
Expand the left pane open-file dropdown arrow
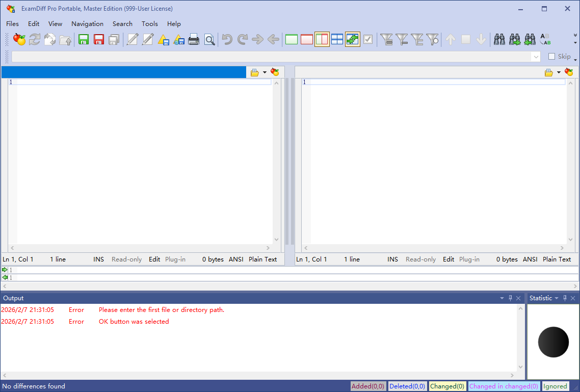pos(265,72)
